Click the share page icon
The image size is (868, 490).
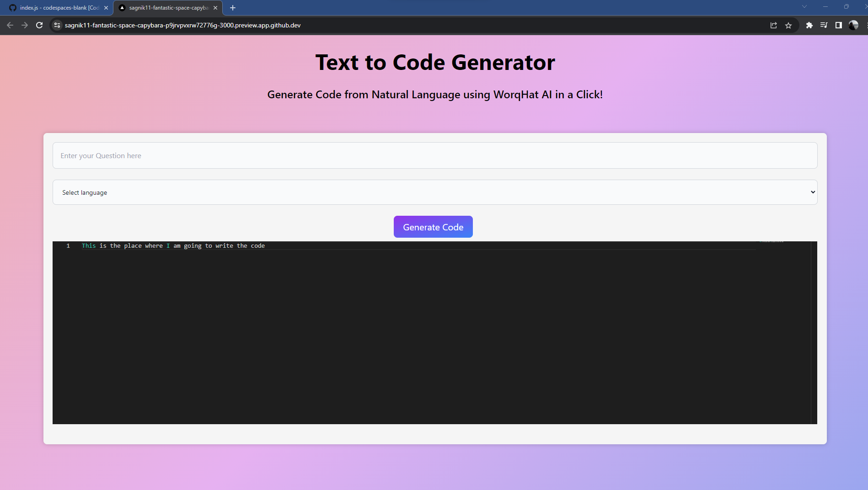click(774, 25)
